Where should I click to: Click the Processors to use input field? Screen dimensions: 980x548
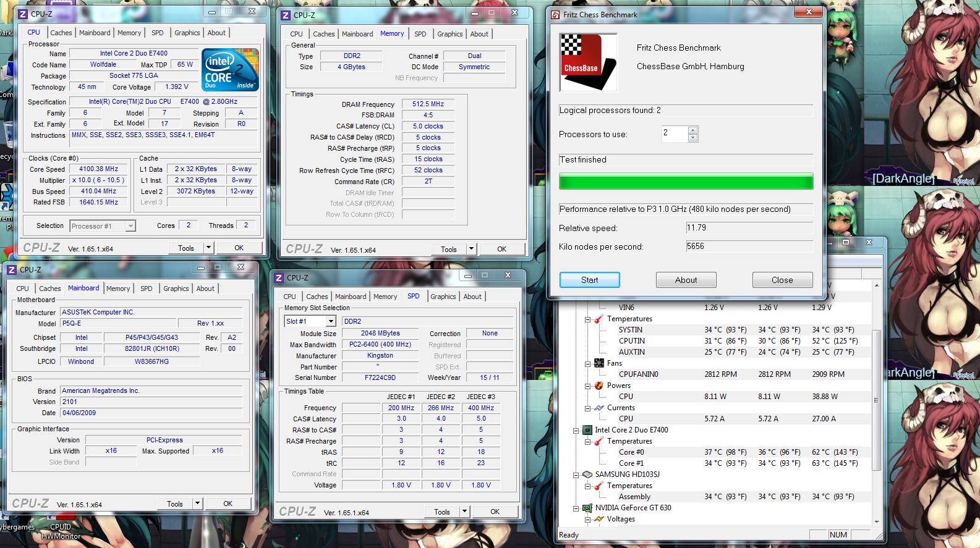click(675, 134)
